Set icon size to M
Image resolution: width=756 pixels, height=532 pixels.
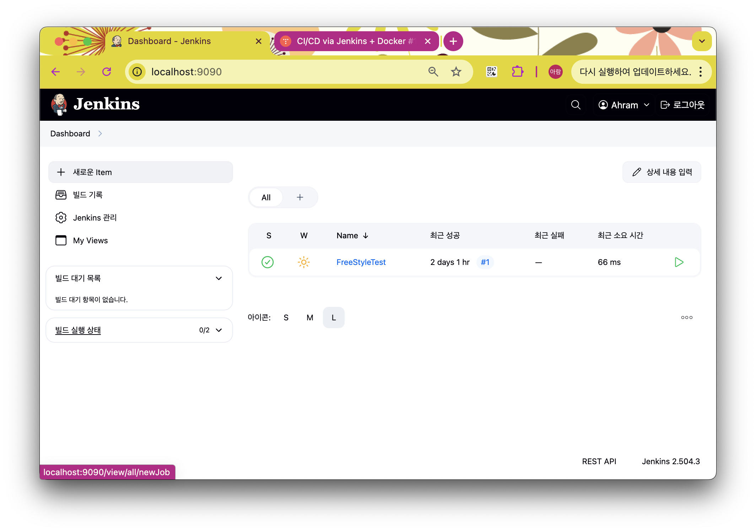(x=310, y=317)
